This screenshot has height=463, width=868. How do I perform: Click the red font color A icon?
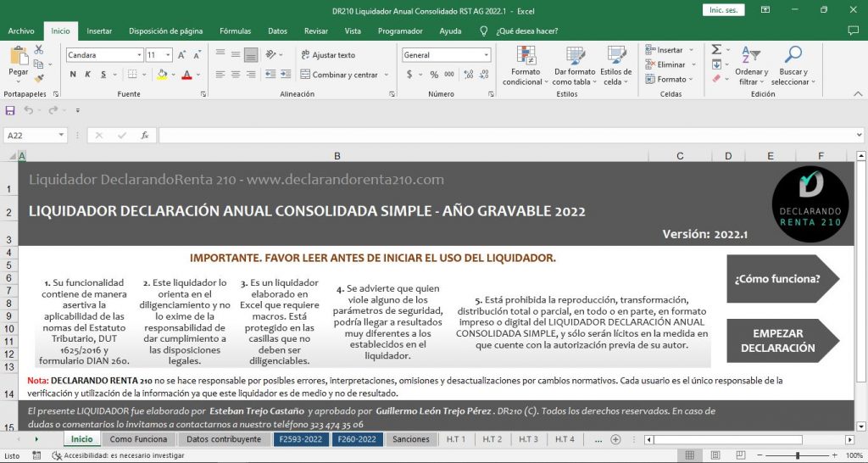click(x=186, y=75)
